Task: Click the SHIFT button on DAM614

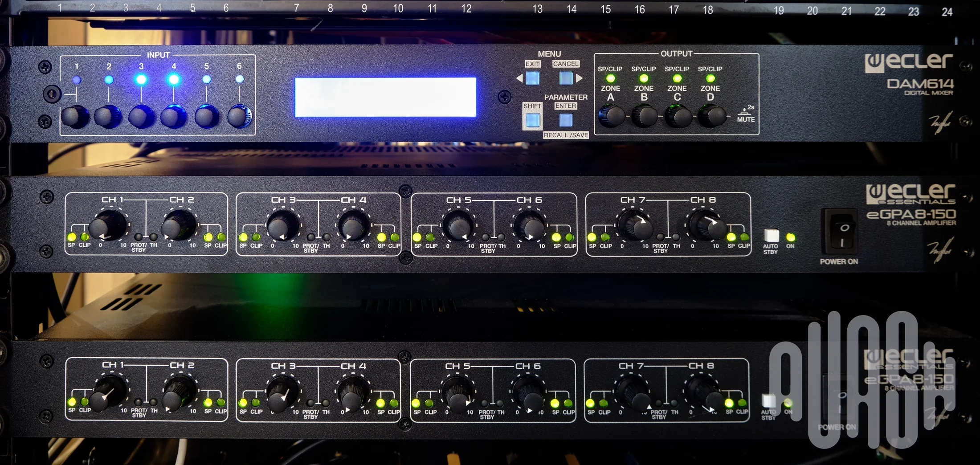Action: pos(533,120)
